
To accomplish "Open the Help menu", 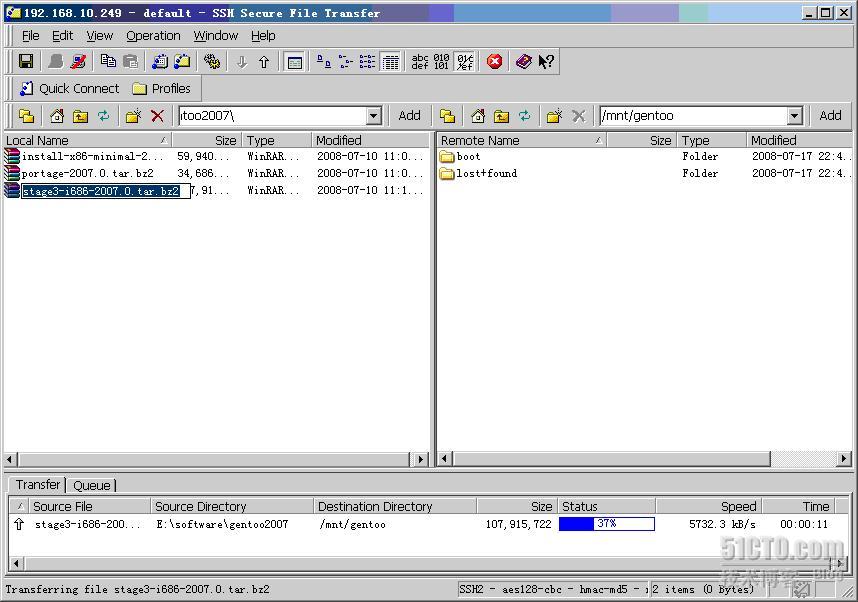I will (263, 36).
